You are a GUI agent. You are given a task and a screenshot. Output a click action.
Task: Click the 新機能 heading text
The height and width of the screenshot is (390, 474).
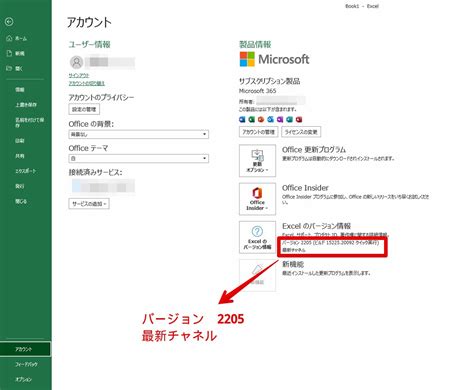[x=293, y=264]
